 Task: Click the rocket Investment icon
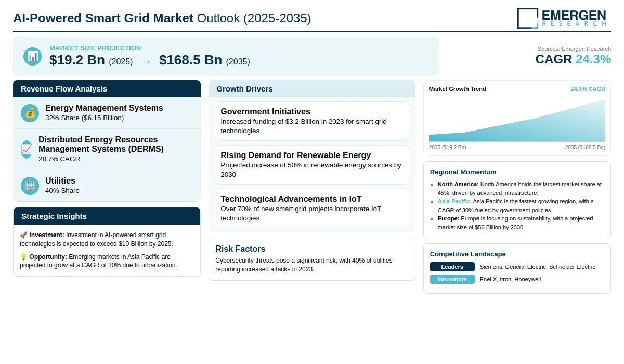23,235
